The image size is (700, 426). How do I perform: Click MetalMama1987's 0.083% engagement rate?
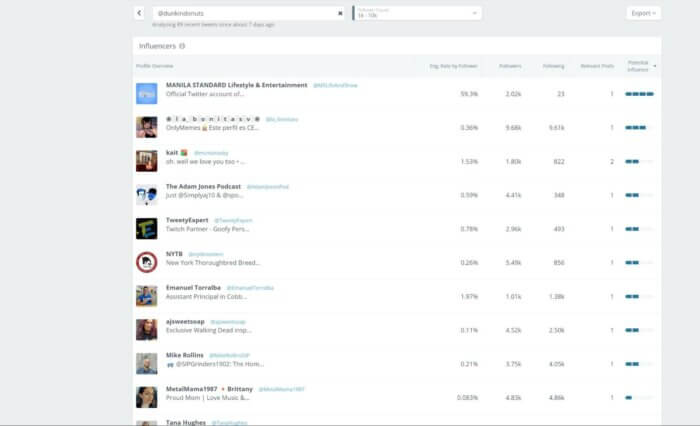467,397
